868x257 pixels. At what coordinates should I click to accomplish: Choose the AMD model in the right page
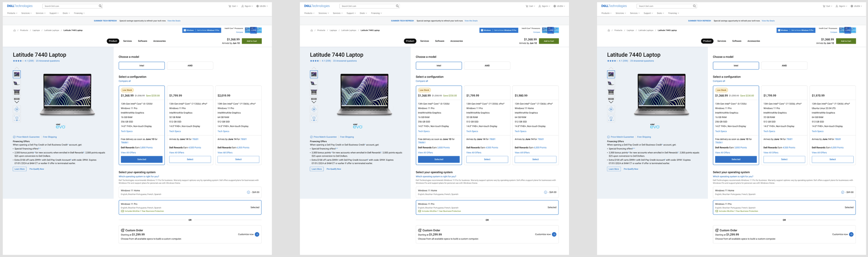point(784,65)
